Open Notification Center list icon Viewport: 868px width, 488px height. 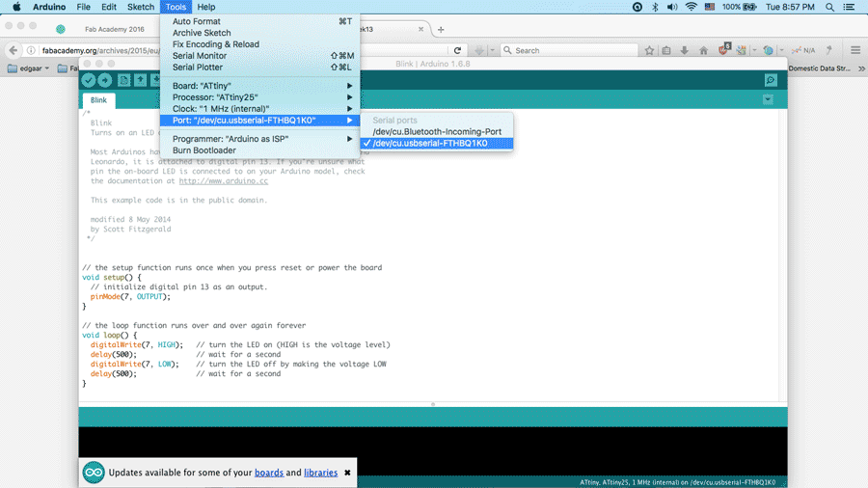(x=849, y=7)
